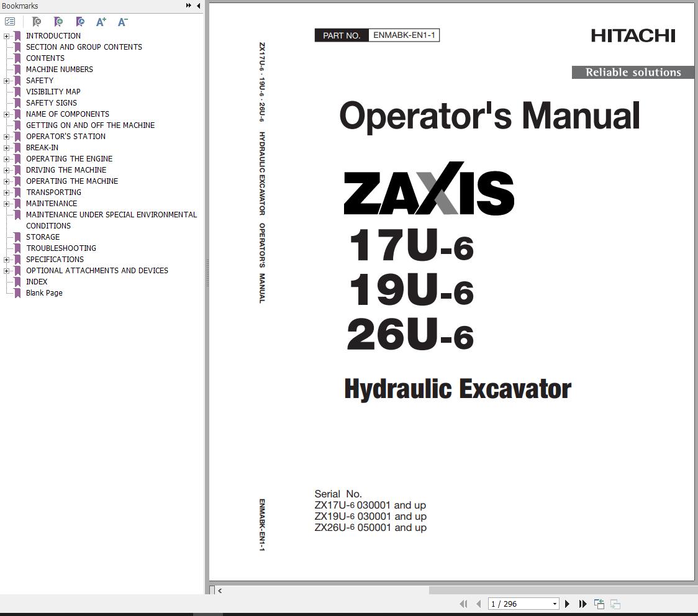Image resolution: width=698 pixels, height=616 pixels.
Task: Expand the SPECIFICATIONS bookmark
Action: 6,260
